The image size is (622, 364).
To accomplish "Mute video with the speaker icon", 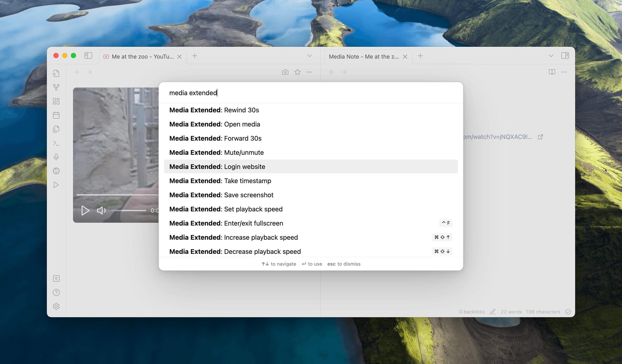I will point(101,210).
